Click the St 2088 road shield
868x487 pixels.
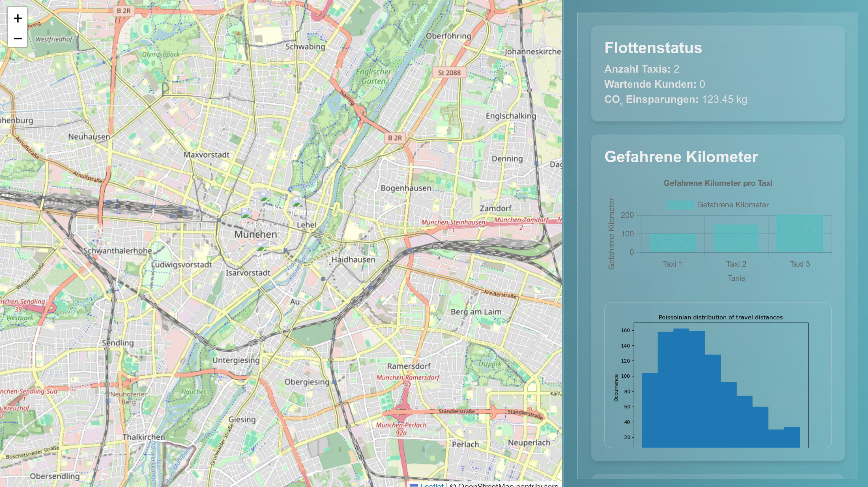(x=449, y=73)
